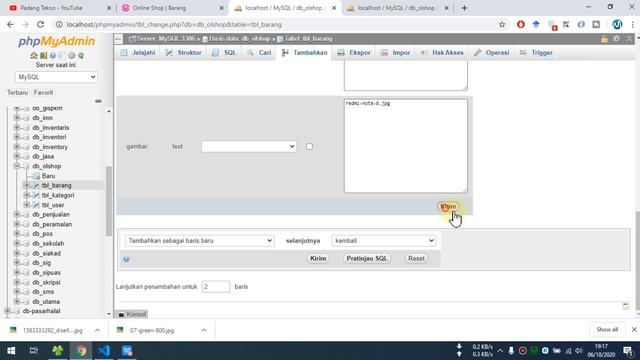Image resolution: width=640 pixels, height=360 pixels.
Task: Open the settings gear in sidebar icons
Action: (x=71, y=55)
